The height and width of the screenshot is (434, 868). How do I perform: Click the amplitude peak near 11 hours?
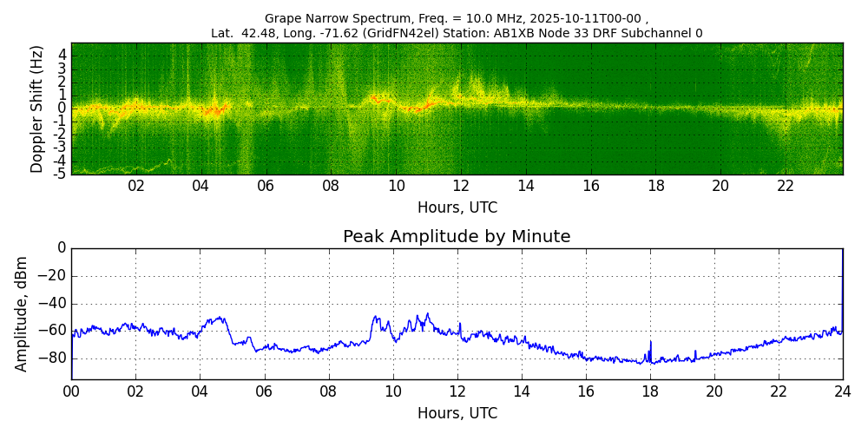point(427,314)
